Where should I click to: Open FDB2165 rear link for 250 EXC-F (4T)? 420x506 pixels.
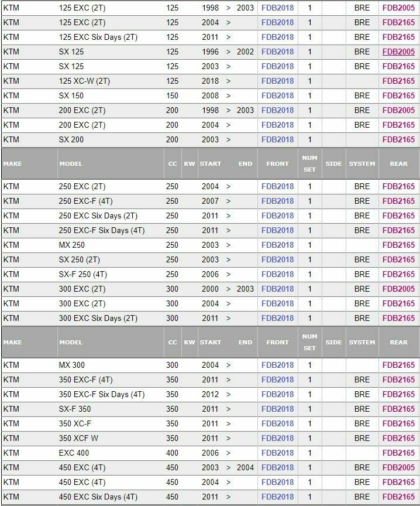tap(398, 201)
